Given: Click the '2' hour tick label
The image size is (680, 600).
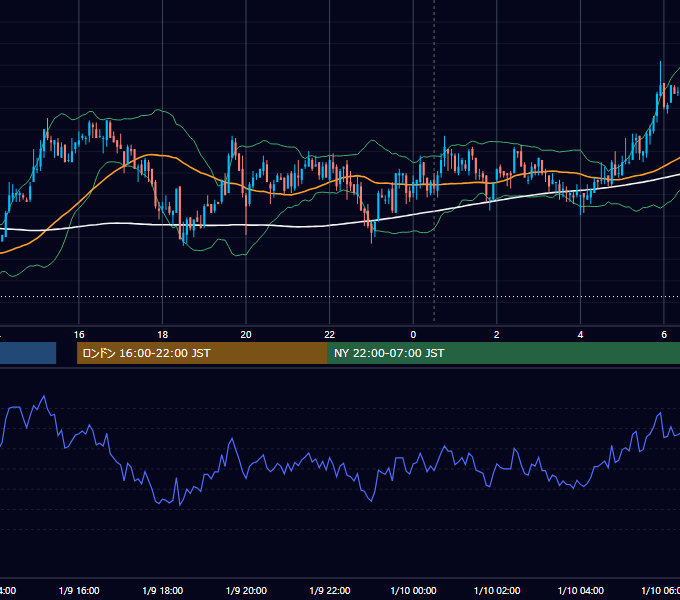Looking at the screenshot, I should [497, 334].
